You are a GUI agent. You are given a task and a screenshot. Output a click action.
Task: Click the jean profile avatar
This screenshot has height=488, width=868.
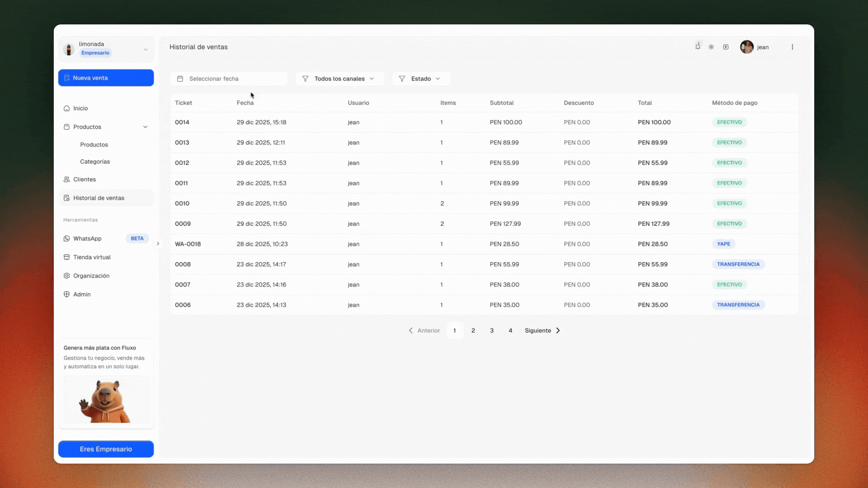[747, 47]
